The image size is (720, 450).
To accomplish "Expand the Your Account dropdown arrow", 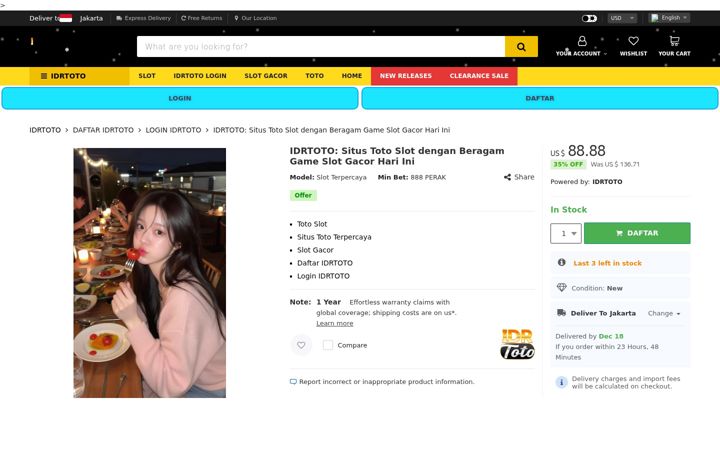I will point(605,54).
